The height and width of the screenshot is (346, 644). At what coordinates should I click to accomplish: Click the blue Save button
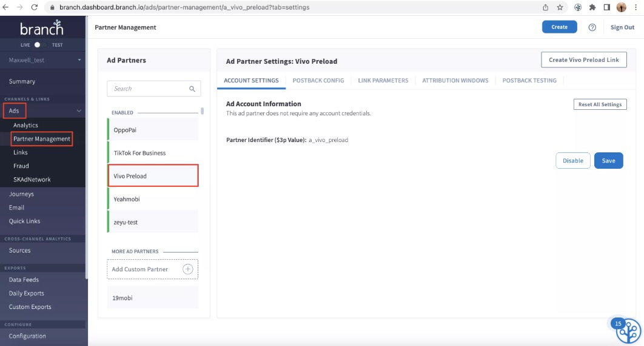click(x=608, y=161)
